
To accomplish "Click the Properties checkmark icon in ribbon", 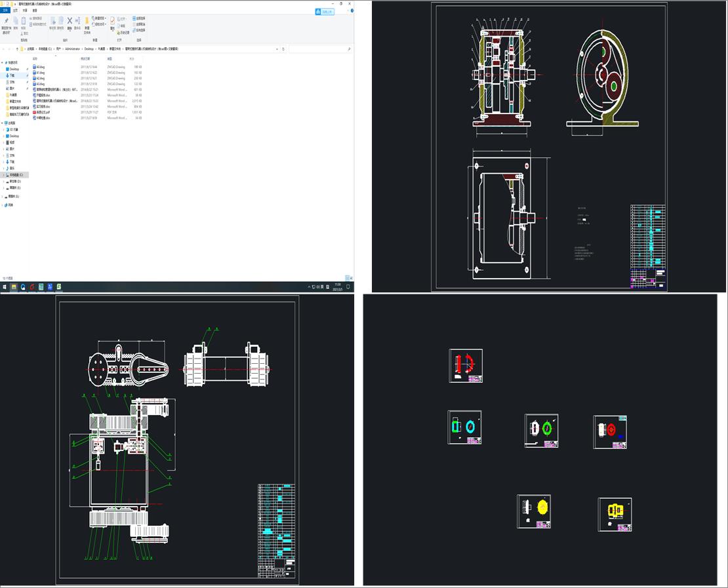I will click(112, 21).
